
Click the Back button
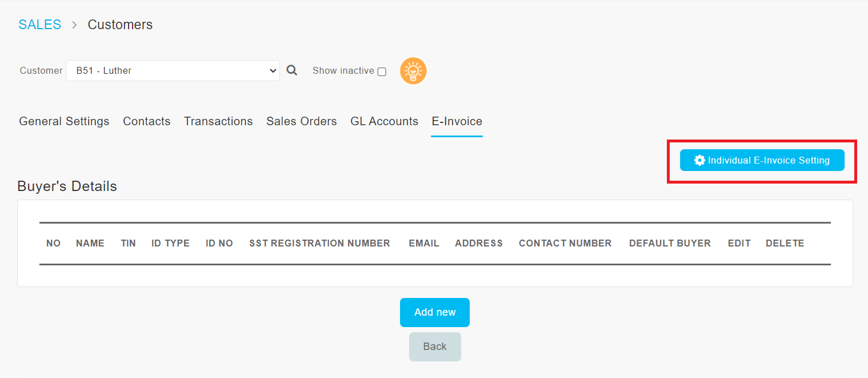435,347
